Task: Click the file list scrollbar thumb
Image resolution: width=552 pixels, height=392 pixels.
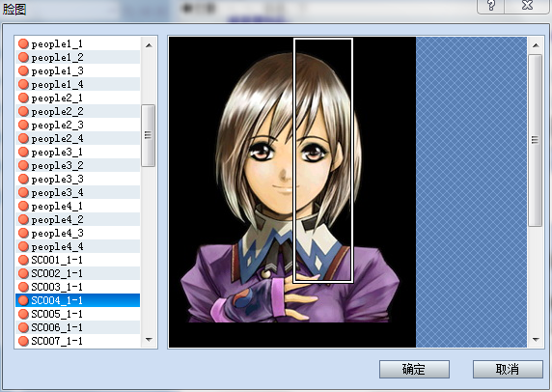Action: (x=149, y=135)
